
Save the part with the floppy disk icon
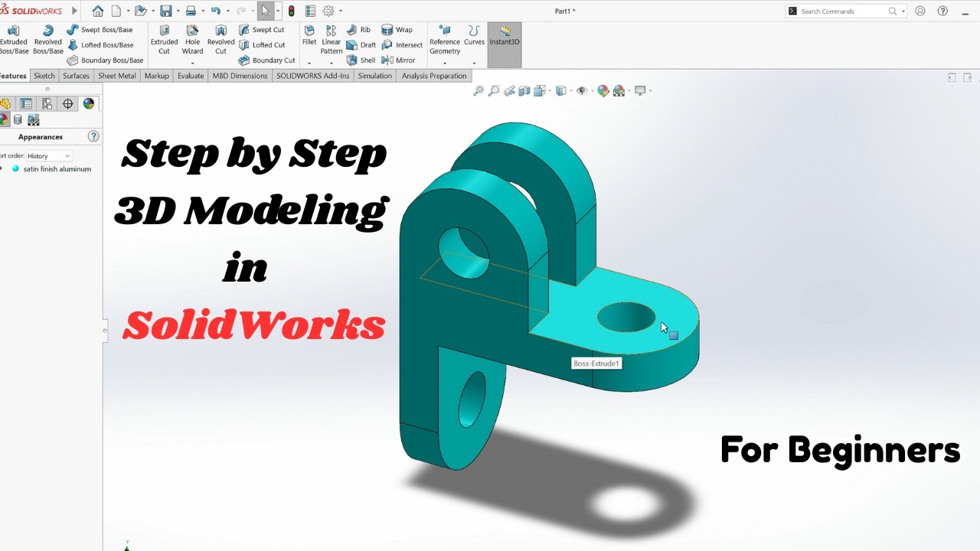pyautogui.click(x=165, y=11)
